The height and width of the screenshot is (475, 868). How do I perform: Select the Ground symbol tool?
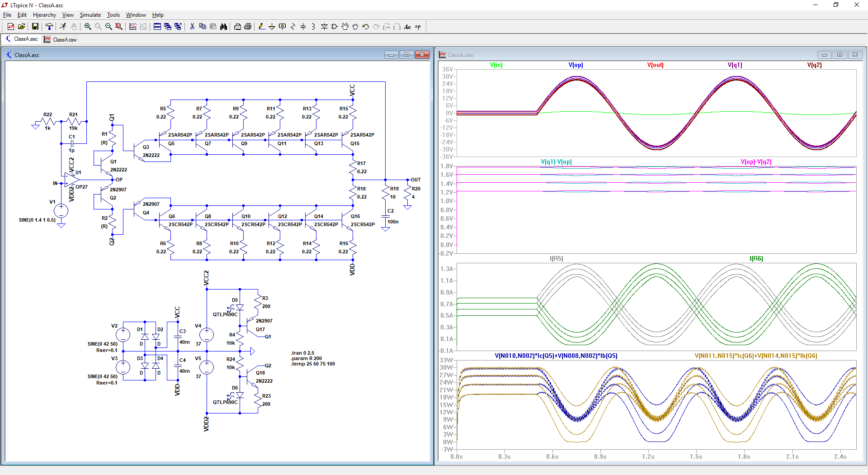[x=272, y=27]
